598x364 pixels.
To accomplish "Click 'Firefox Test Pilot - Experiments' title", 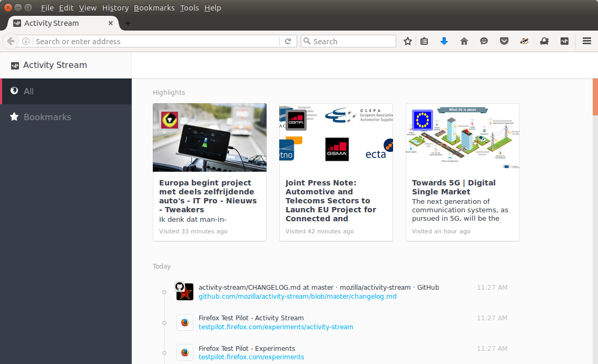I will point(247,348).
